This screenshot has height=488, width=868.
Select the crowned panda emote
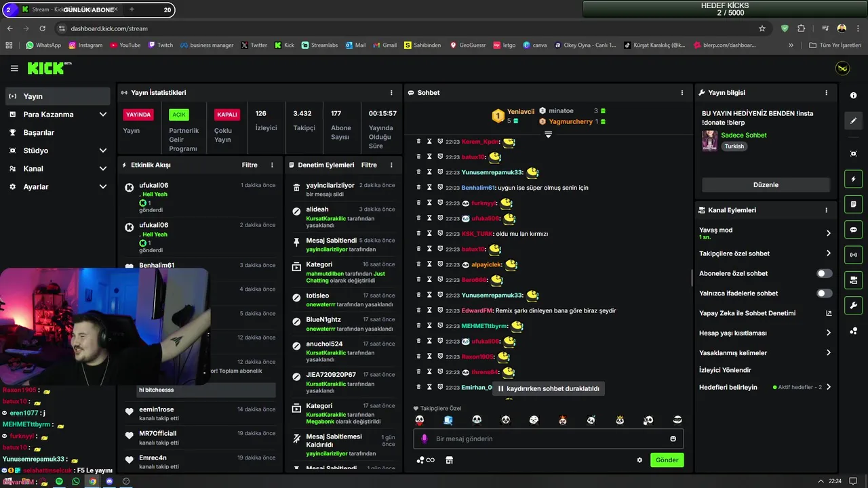(620, 420)
